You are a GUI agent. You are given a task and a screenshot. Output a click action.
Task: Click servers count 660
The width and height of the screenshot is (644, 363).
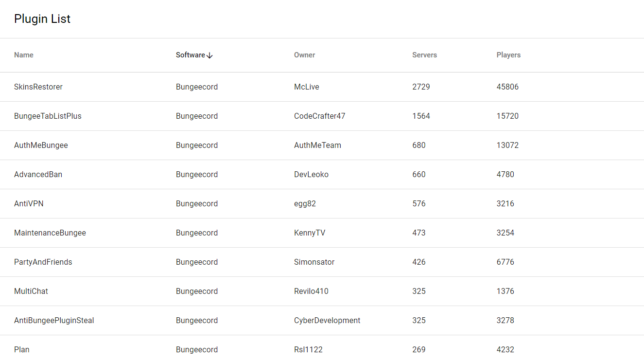coord(419,175)
